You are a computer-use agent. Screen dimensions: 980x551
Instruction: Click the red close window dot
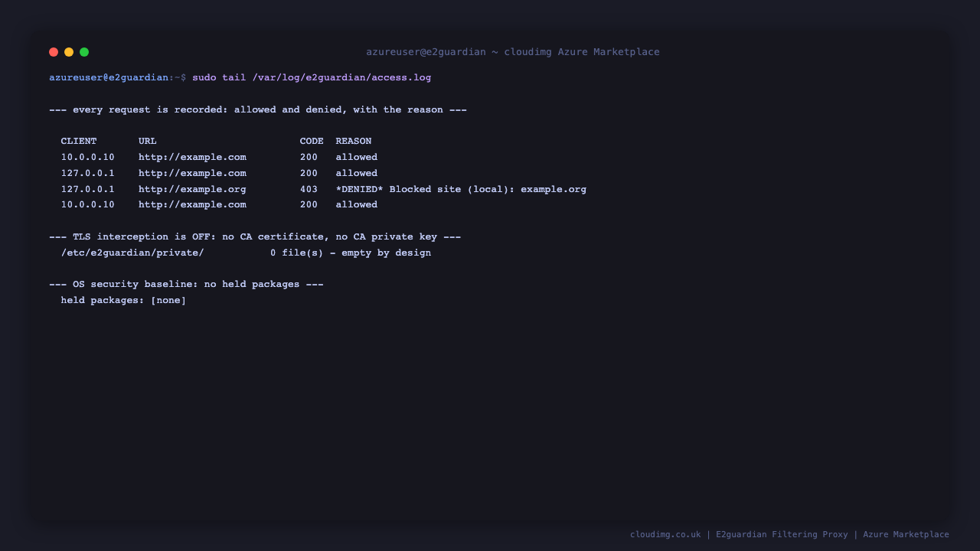[54, 52]
